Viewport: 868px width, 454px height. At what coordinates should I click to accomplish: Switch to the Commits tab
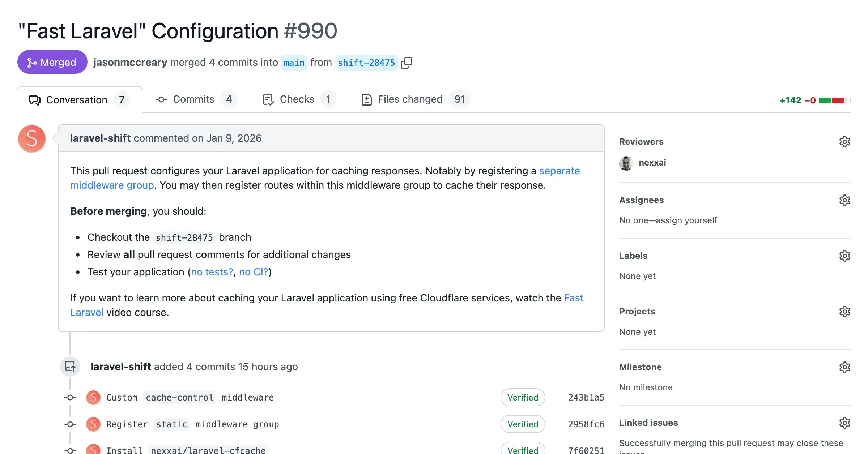(x=193, y=99)
